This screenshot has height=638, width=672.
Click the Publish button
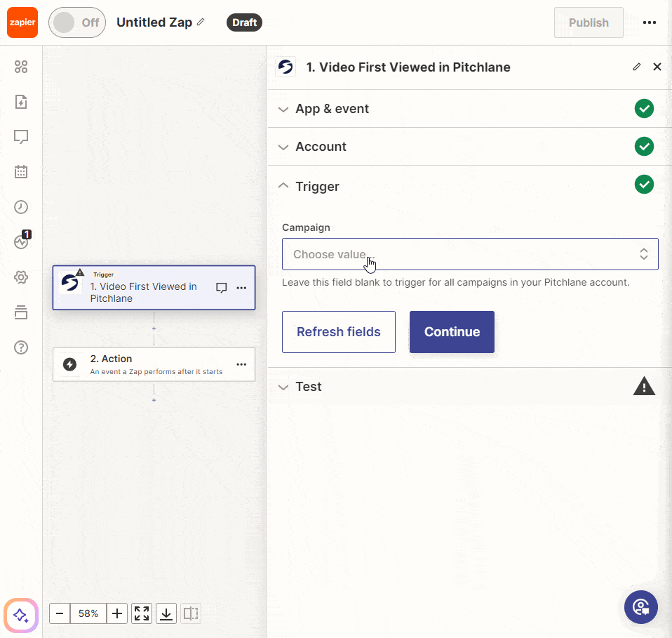589,22
